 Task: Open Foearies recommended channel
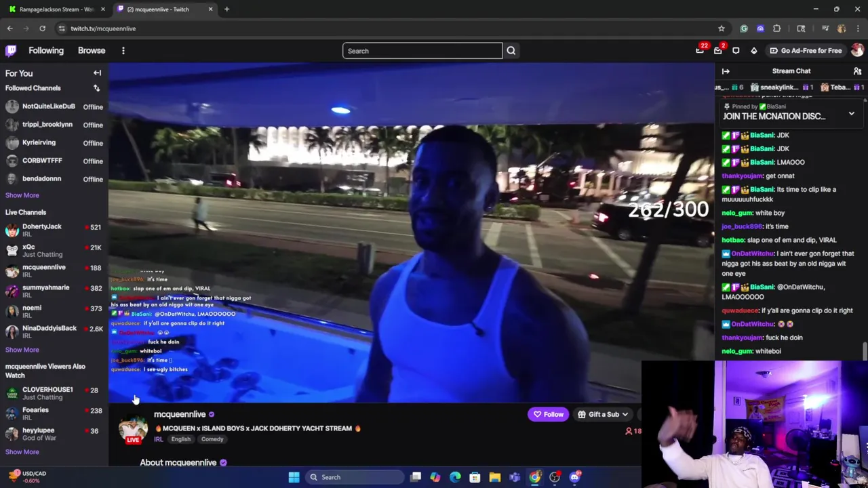pos(54,413)
